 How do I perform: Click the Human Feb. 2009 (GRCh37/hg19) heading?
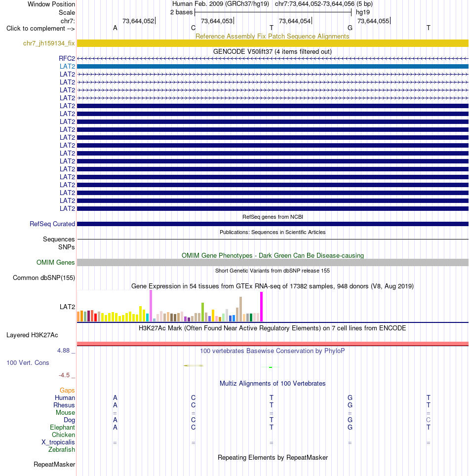coord(221,4)
